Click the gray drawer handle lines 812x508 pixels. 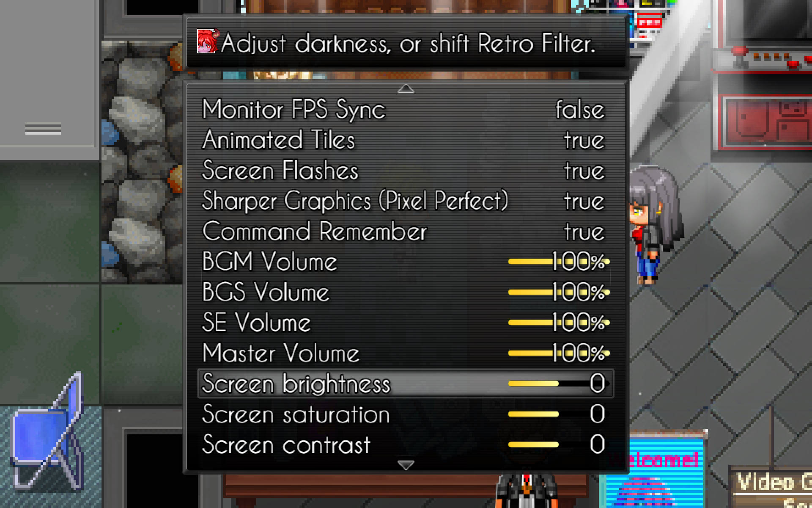pos(43,129)
